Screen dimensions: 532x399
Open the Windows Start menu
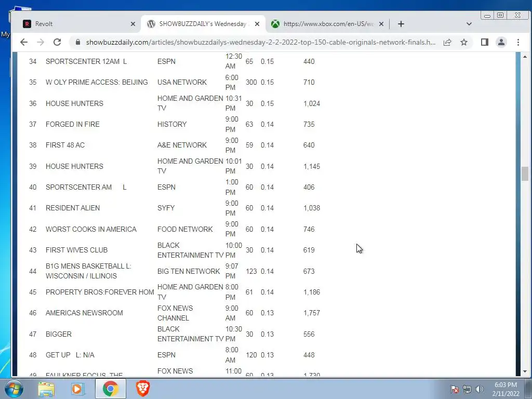(x=14, y=389)
